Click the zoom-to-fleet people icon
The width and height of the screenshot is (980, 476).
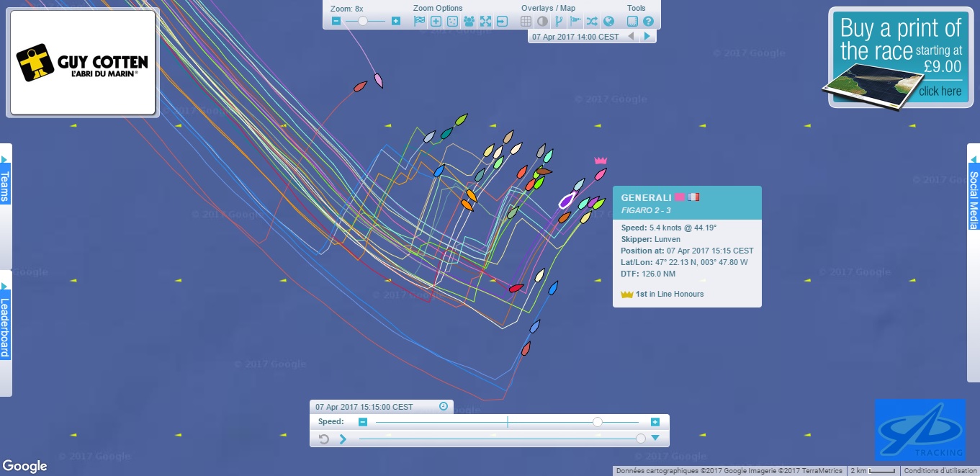pyautogui.click(x=469, y=22)
